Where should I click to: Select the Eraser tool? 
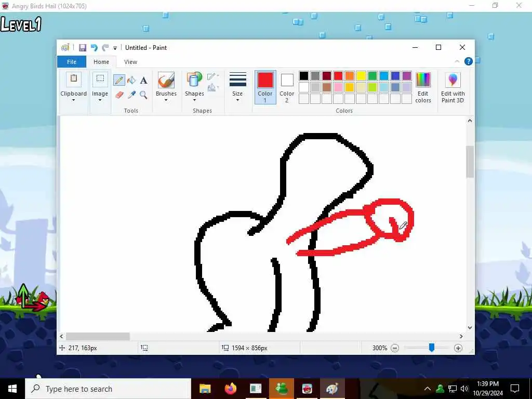[119, 95]
